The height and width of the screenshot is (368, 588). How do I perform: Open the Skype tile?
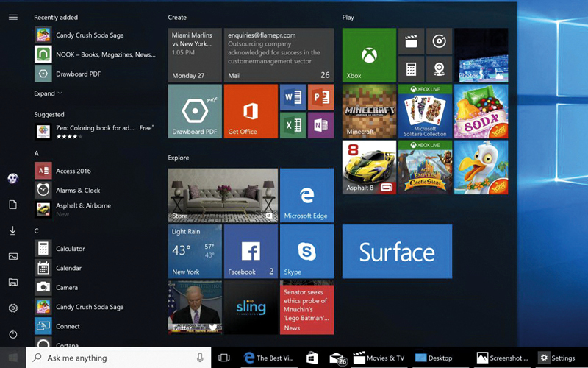(306, 251)
